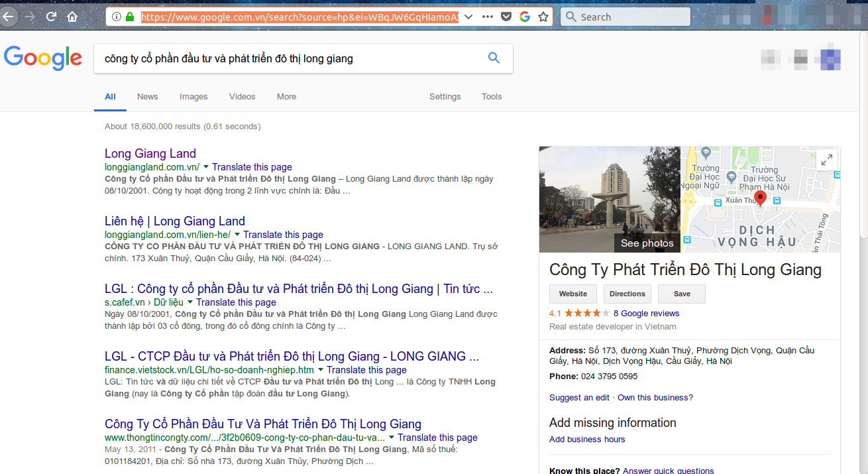Open site information icon in address bar
This screenshot has width=868, height=474.
[x=117, y=17]
